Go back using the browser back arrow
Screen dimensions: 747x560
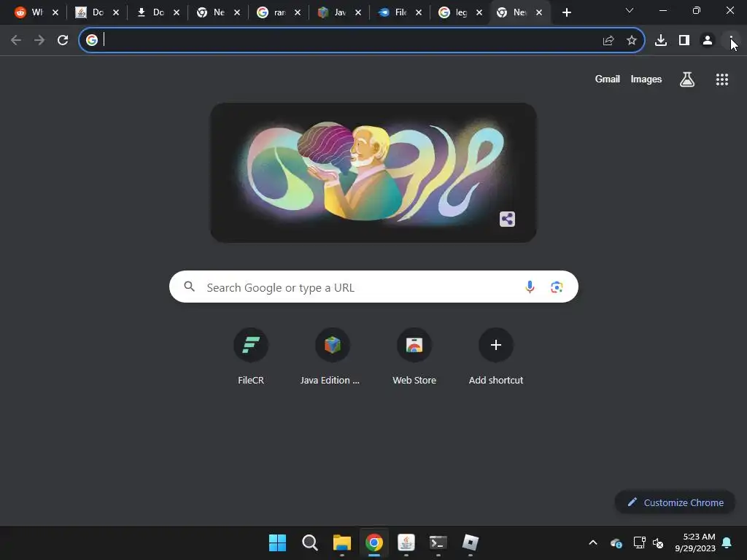[x=16, y=41]
